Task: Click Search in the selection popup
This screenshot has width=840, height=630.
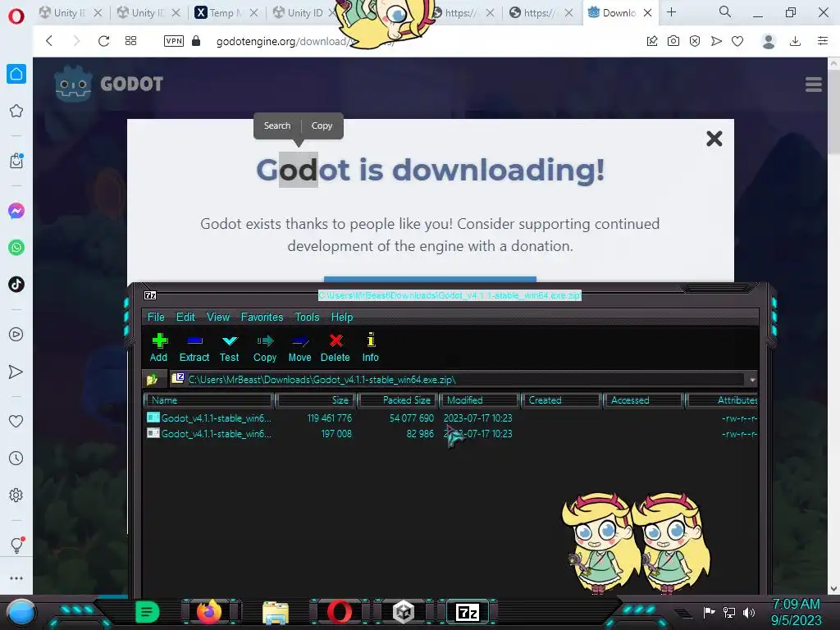Action: coord(277,126)
